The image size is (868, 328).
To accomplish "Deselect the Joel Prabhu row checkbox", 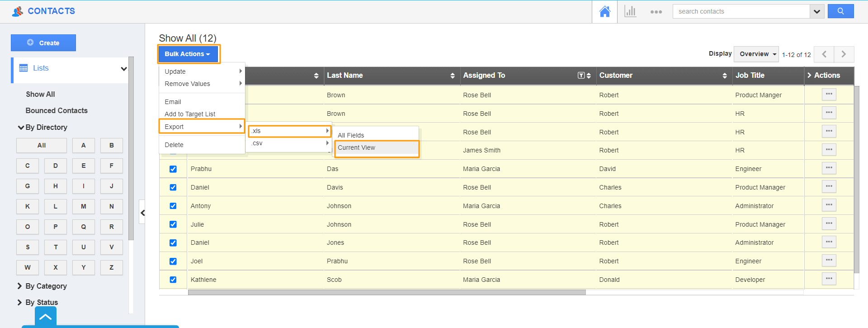I will pos(173,261).
